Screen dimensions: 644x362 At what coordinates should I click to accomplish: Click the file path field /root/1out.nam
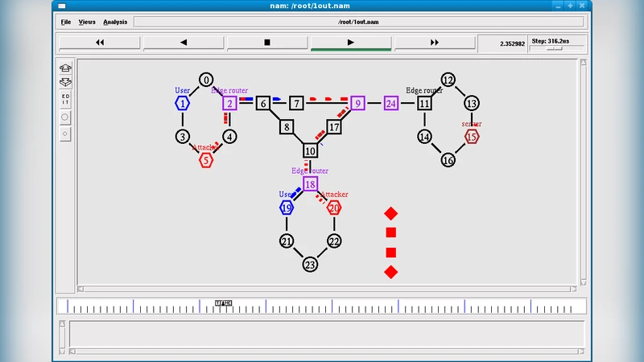point(356,22)
